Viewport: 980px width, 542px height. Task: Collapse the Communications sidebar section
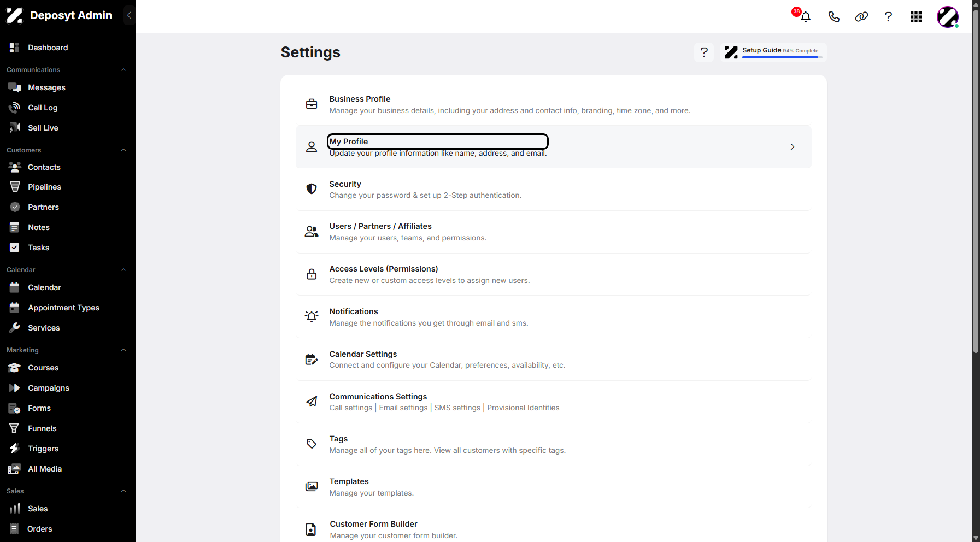pos(124,70)
